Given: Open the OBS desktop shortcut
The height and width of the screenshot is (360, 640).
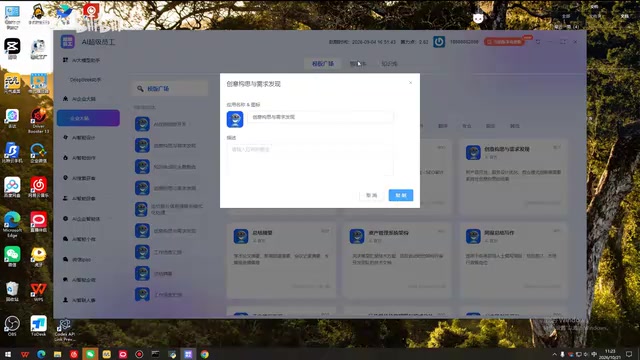Looking at the screenshot, I should tap(12, 324).
